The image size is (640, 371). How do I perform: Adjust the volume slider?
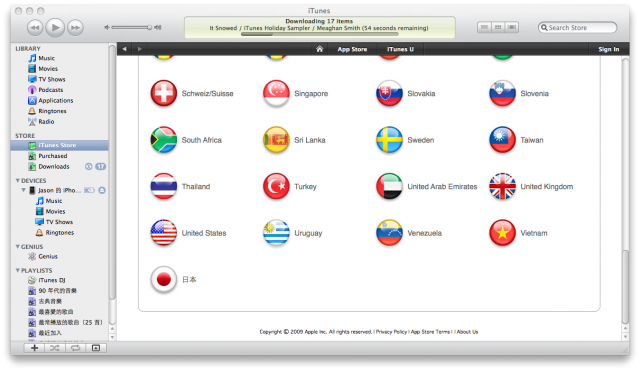pos(133,28)
